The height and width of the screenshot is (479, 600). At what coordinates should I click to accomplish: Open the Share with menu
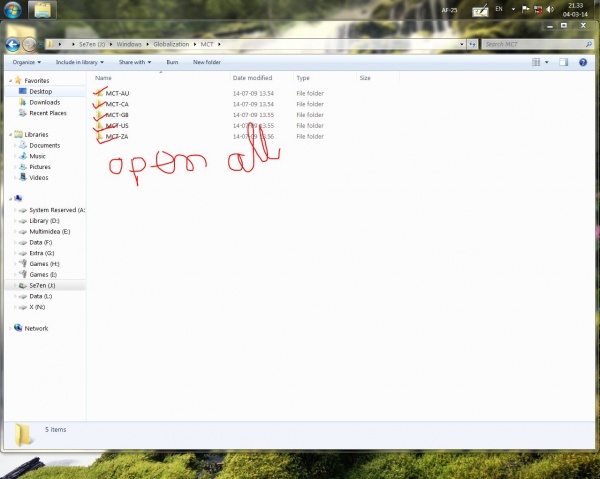coord(135,62)
